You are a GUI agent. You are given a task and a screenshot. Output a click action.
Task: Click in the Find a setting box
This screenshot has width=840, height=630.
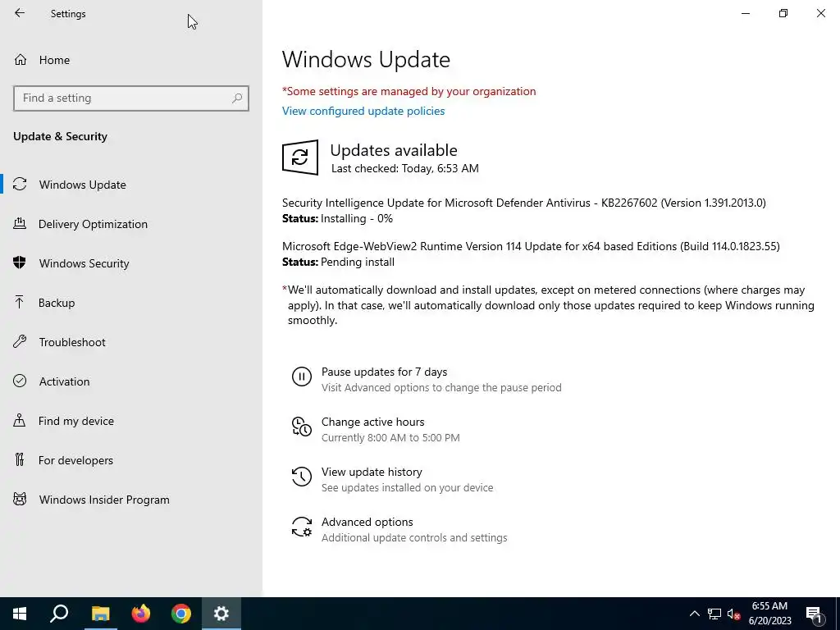(x=131, y=98)
